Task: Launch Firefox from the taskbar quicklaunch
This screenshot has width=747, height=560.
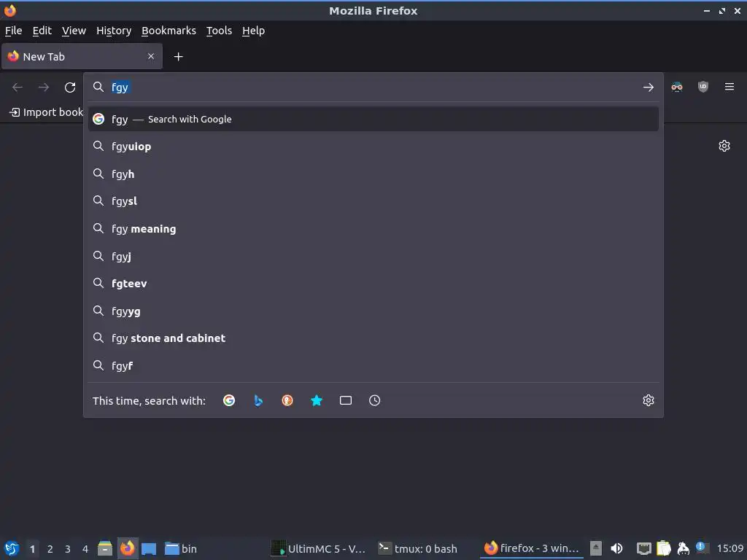Action: click(127, 548)
